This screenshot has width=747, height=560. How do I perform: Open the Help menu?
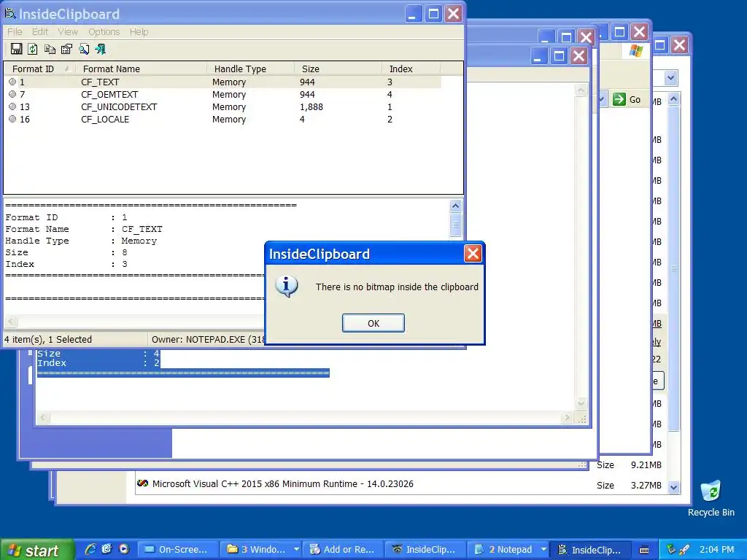coord(139,32)
